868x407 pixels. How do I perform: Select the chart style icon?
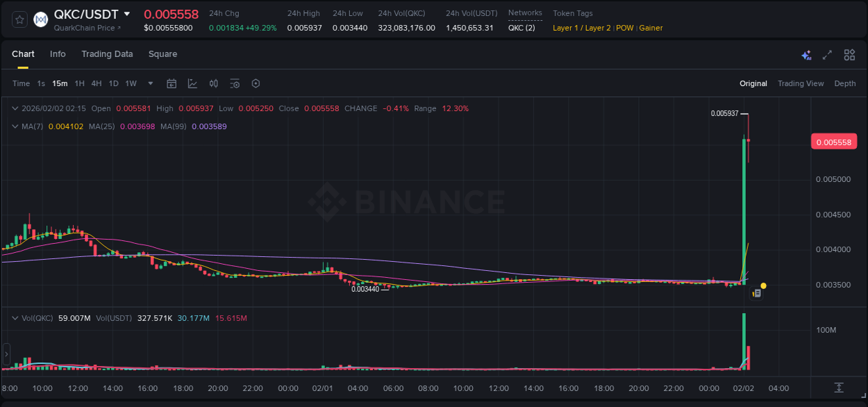(x=192, y=83)
